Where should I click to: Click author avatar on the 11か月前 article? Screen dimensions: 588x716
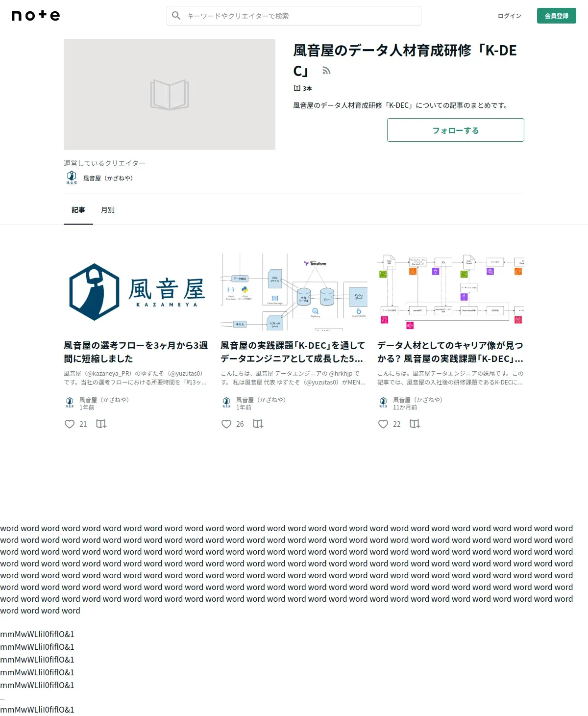click(x=383, y=403)
